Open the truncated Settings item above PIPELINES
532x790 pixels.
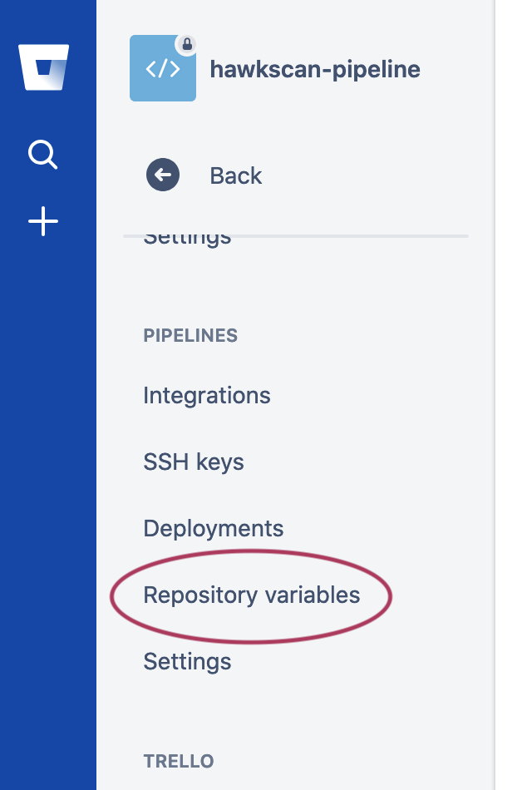(x=187, y=236)
